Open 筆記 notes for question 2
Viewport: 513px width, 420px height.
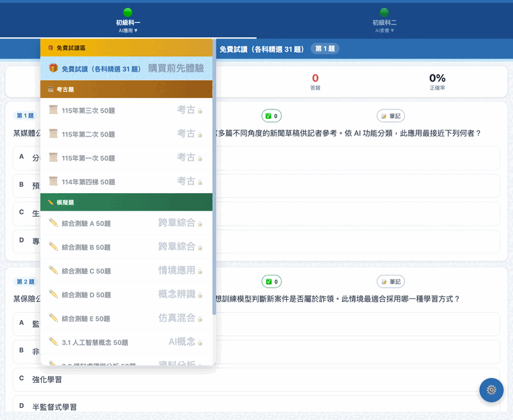click(x=391, y=282)
